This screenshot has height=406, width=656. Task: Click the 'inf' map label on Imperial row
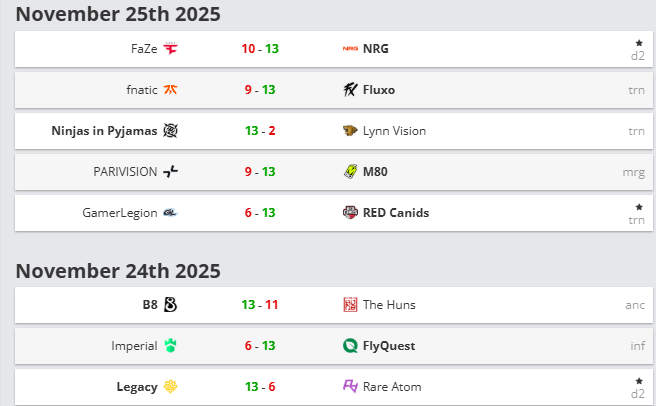(x=638, y=346)
